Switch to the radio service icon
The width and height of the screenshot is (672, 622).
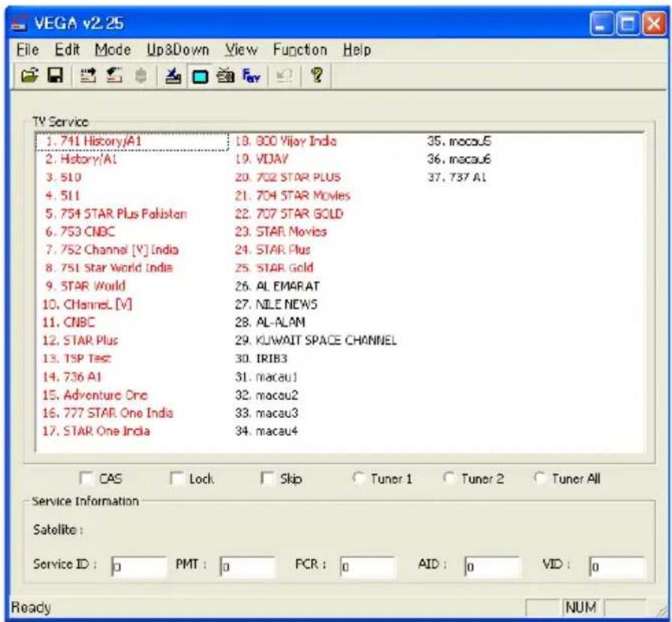(225, 77)
